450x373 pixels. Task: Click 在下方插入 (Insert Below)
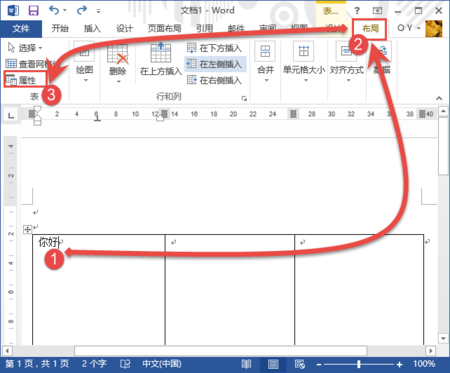(x=215, y=48)
